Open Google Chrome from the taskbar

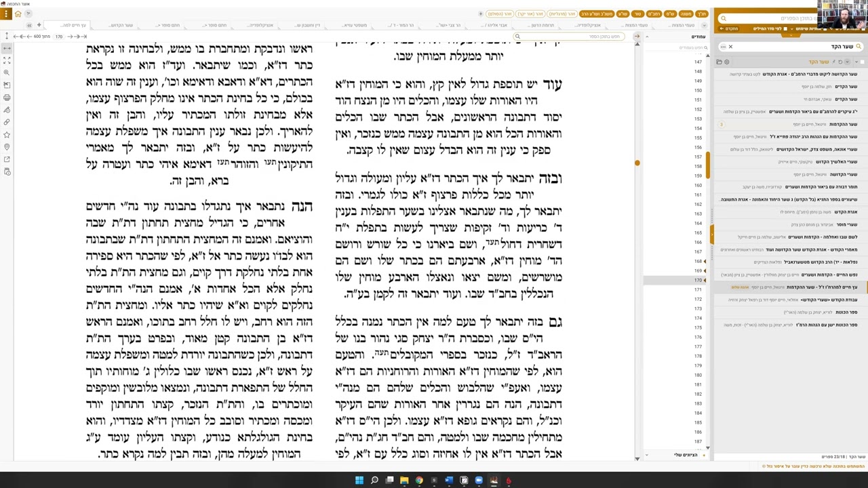(x=419, y=481)
